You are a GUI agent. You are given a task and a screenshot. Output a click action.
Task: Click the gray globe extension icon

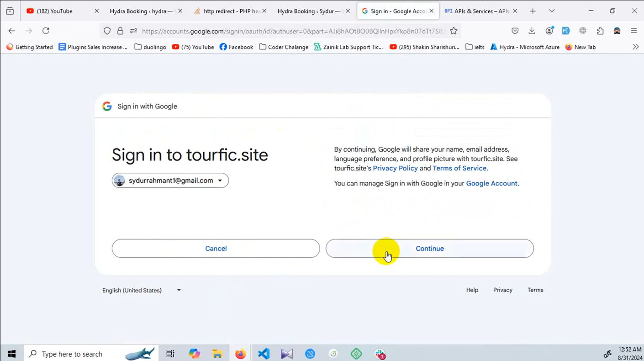pos(583,31)
